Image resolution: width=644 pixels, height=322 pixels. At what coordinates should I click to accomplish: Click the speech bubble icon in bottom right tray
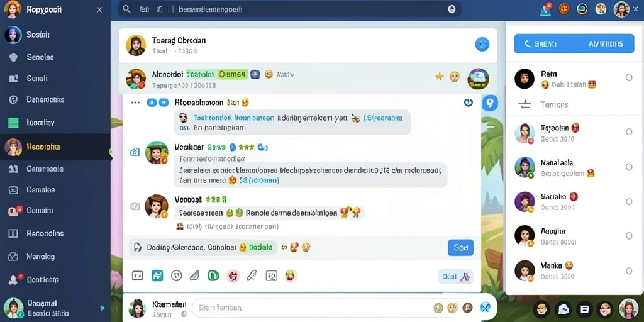click(564, 309)
